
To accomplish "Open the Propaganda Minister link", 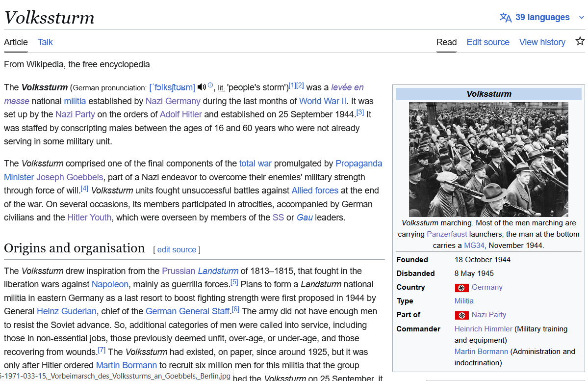I will pyautogui.click(x=359, y=163).
